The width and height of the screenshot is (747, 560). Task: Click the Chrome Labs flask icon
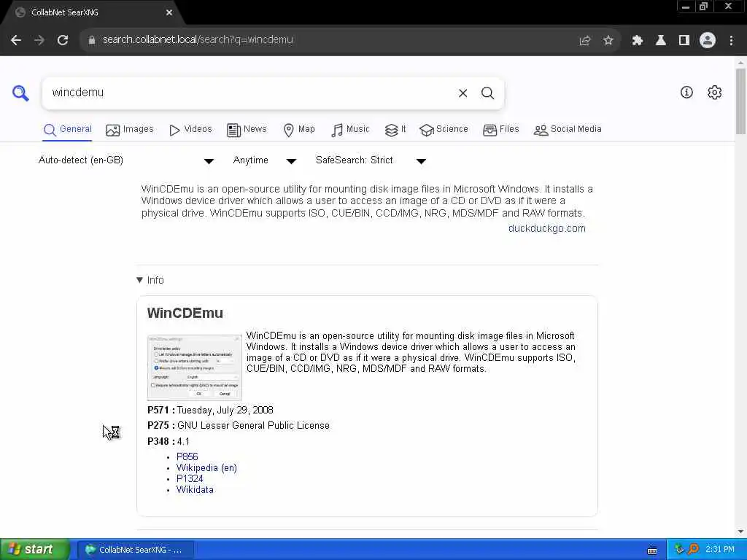point(661,41)
